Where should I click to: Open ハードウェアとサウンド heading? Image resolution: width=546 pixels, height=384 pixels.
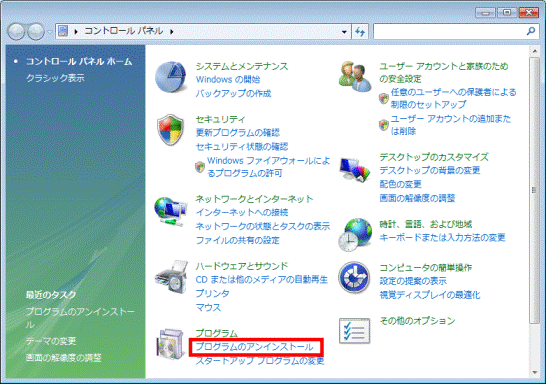(242, 266)
